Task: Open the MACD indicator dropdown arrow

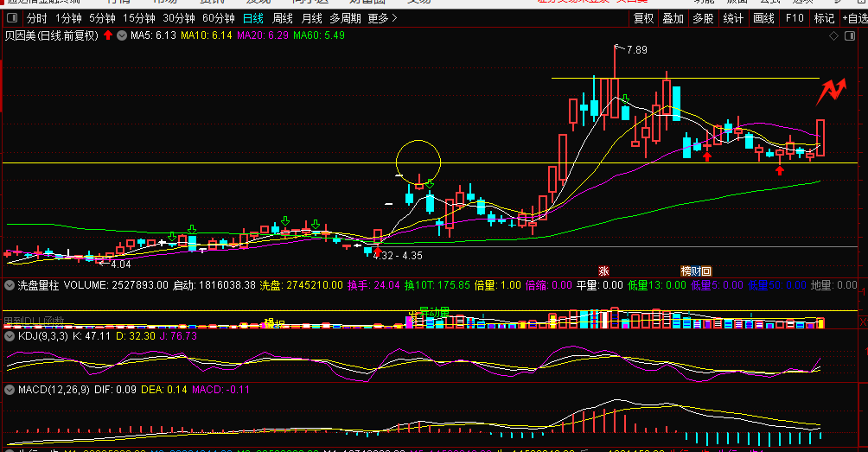Action: point(10,390)
